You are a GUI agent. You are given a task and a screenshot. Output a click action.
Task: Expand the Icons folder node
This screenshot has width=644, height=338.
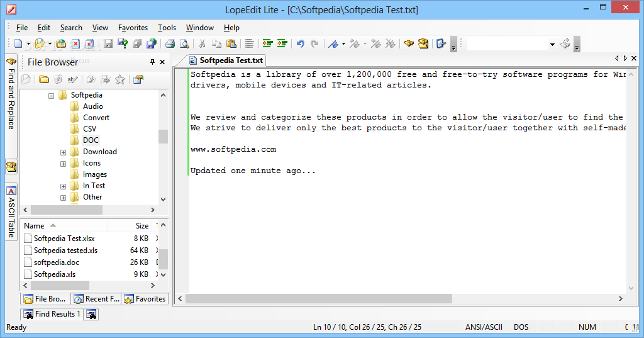click(64, 164)
